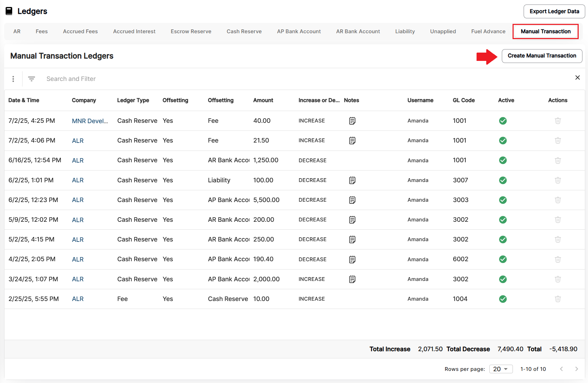This screenshot has height=383, width=588.
Task: Delete the 7/2/25 4:25 PM transaction
Action: tap(558, 121)
